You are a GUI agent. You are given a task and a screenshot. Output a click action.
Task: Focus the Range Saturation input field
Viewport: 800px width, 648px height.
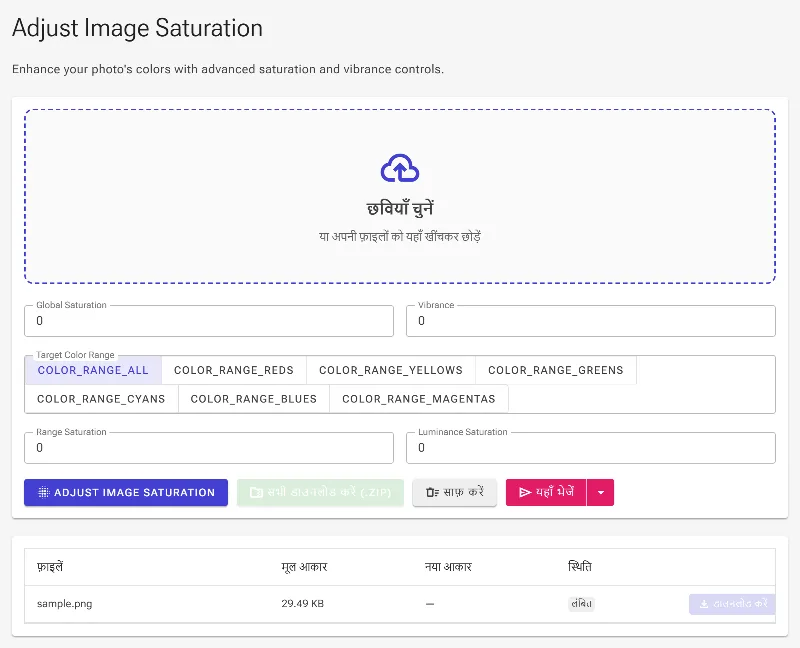pos(209,448)
